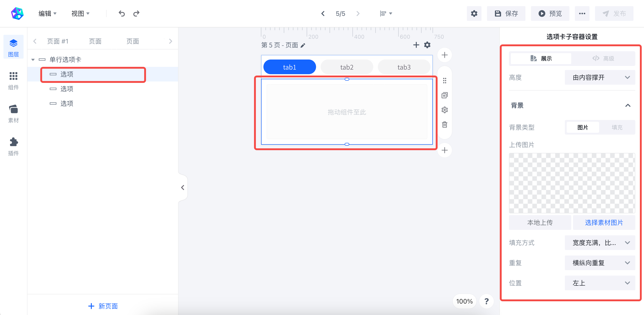Open the 插件 plugins panel
The width and height of the screenshot is (644, 315).
(x=14, y=147)
